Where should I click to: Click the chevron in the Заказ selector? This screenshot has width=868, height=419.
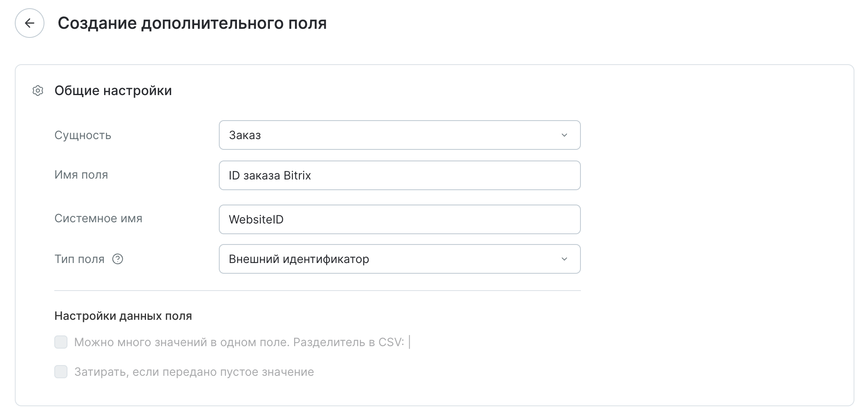tap(565, 135)
